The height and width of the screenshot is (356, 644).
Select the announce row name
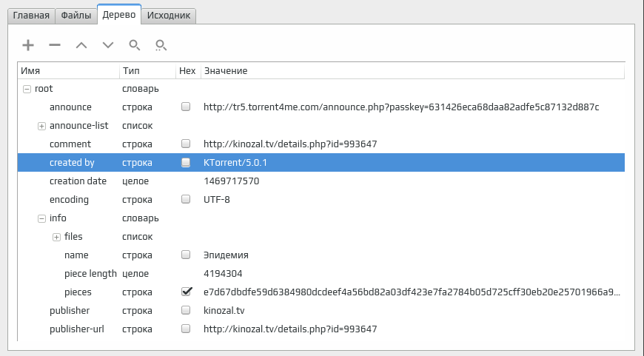coord(70,107)
